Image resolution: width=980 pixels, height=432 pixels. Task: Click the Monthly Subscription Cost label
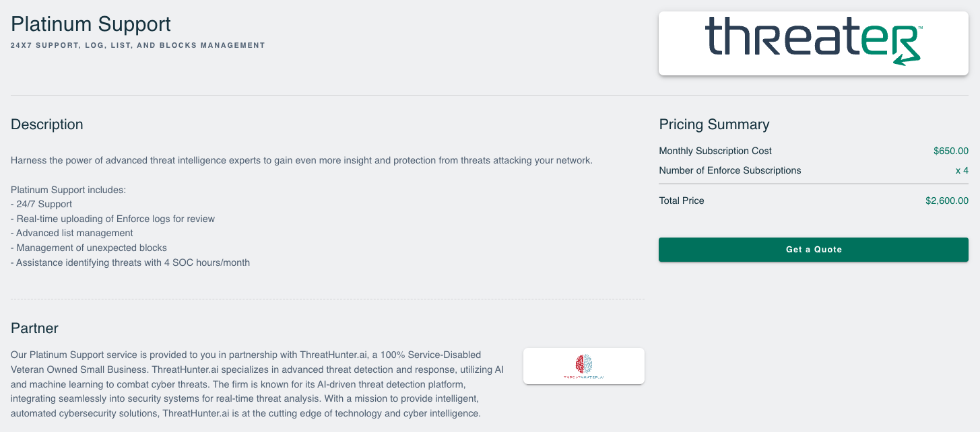[715, 151]
